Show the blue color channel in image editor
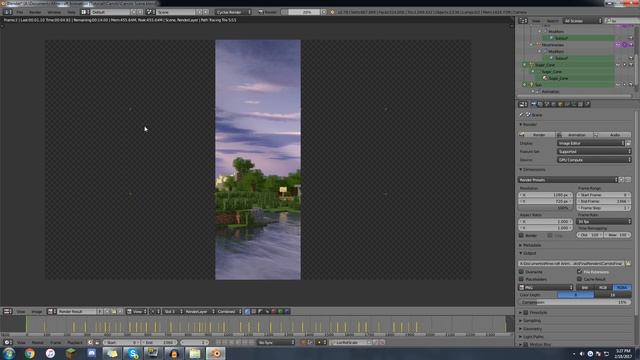The width and height of the screenshot is (640, 360). (287, 311)
